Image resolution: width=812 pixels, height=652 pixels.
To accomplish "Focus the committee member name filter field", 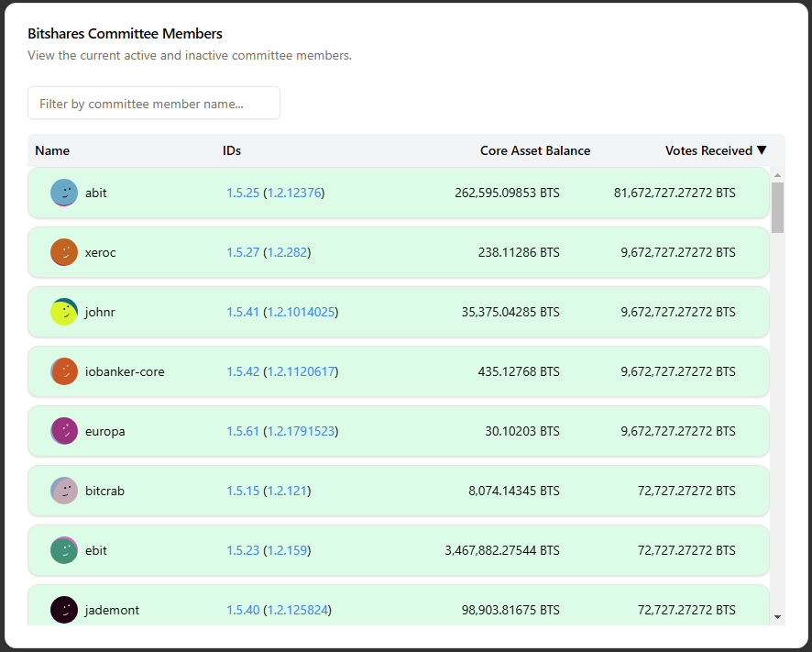I will tap(154, 103).
